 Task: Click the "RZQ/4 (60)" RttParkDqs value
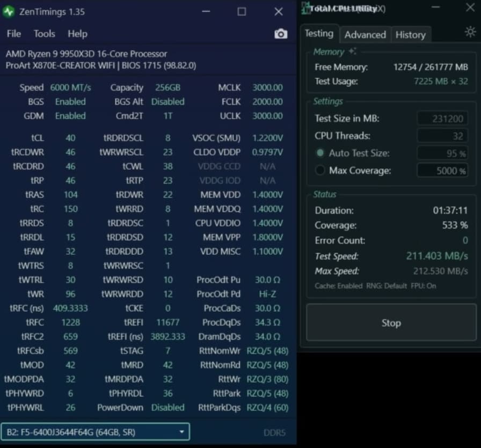(267, 408)
